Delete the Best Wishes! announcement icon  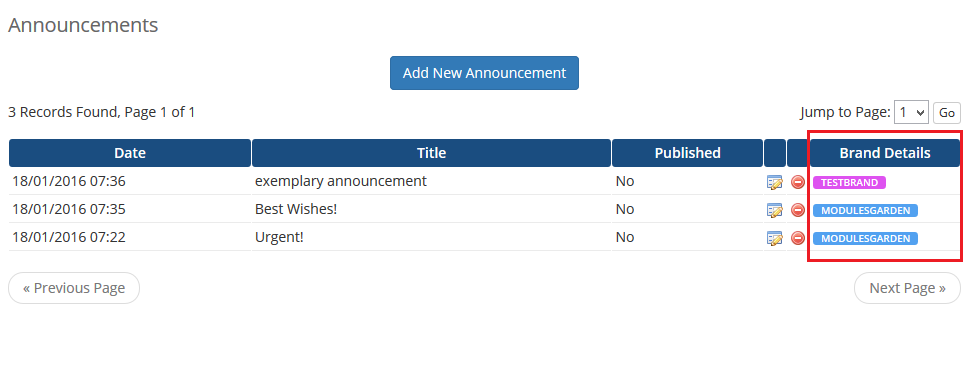(x=798, y=210)
